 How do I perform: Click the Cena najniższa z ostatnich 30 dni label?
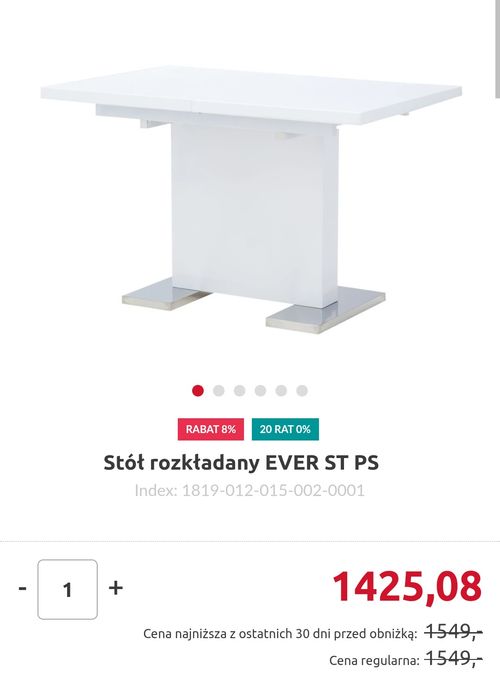coord(280,633)
